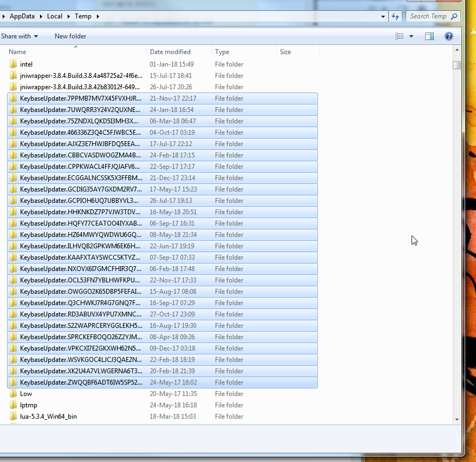This screenshot has height=462, width=476.
Task: Select KeybaseUpdater.KAAFXTAYSWCCSKTYZ folder
Action: [x=162, y=258]
